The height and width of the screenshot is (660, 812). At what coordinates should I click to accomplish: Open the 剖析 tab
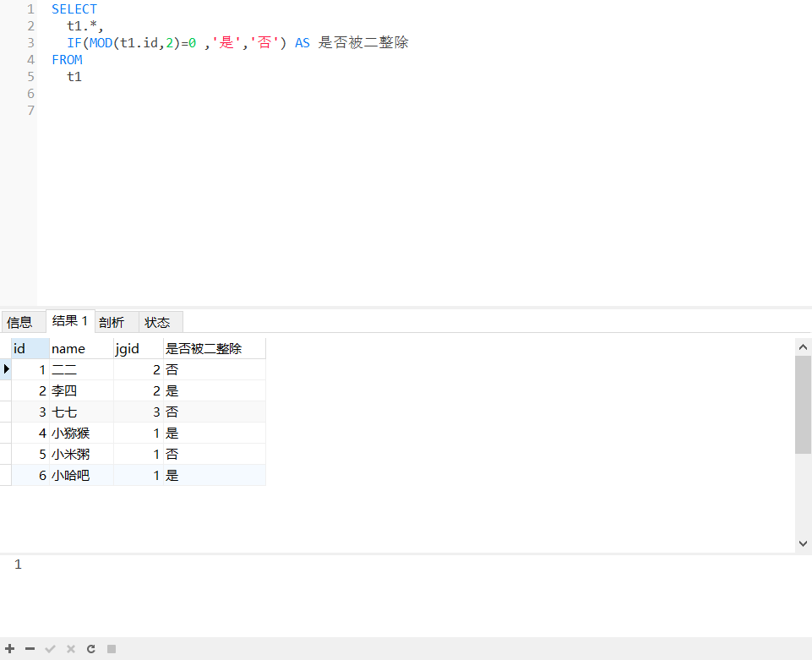coord(112,322)
